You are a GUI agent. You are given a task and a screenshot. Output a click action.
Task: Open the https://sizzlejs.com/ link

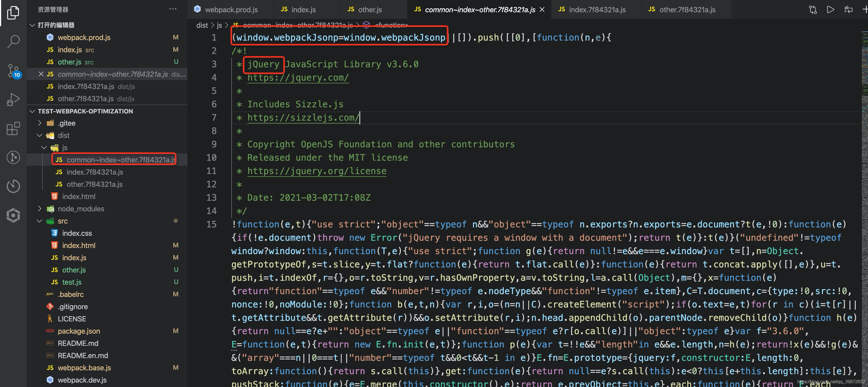click(x=303, y=118)
